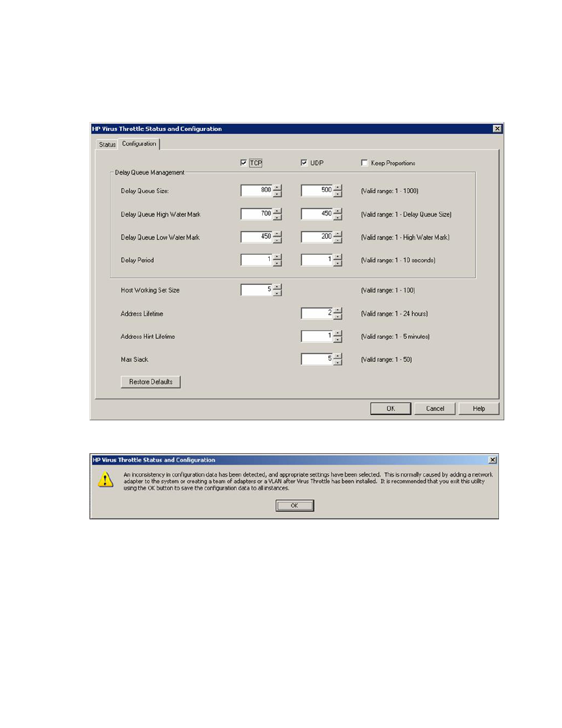562x728 pixels.
Task: Click the Address Lifetime value field
Action: click(x=316, y=314)
